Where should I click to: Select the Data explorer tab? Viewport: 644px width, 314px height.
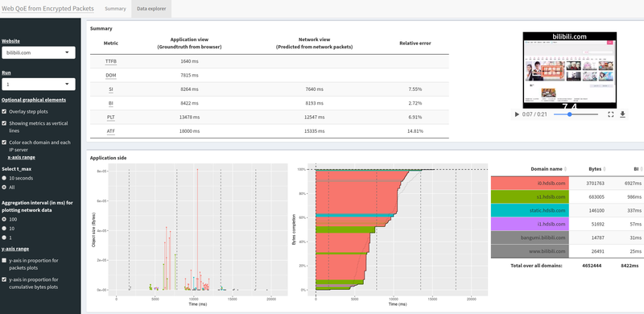tap(151, 9)
